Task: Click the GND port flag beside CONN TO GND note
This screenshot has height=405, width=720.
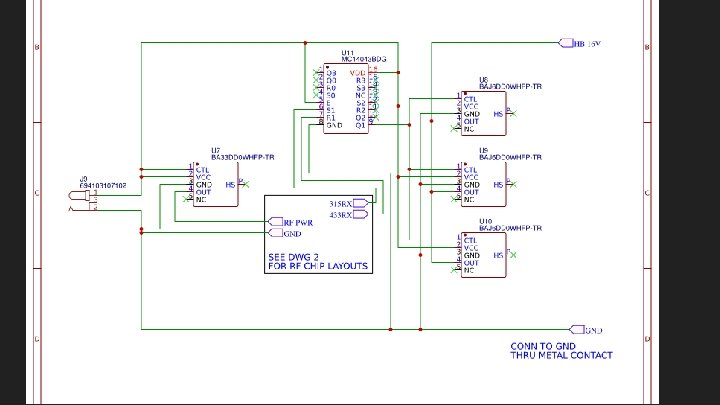Action: click(577, 329)
